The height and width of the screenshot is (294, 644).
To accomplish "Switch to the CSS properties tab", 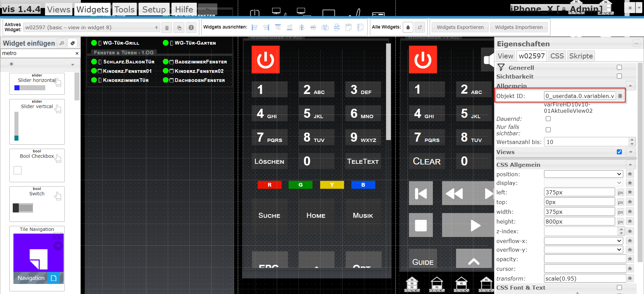I will coord(557,56).
